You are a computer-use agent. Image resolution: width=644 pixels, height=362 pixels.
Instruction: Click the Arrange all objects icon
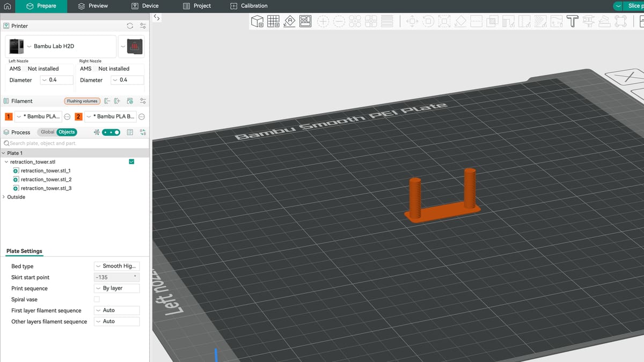[305, 21]
